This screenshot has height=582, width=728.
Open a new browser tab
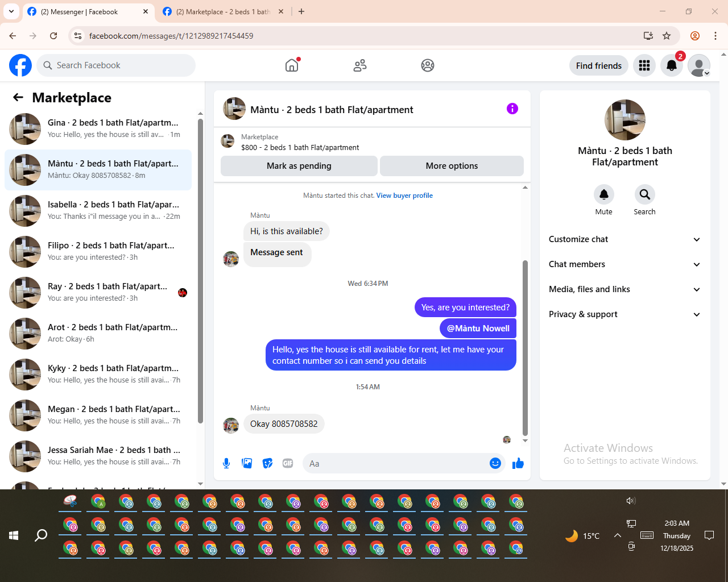(x=301, y=11)
